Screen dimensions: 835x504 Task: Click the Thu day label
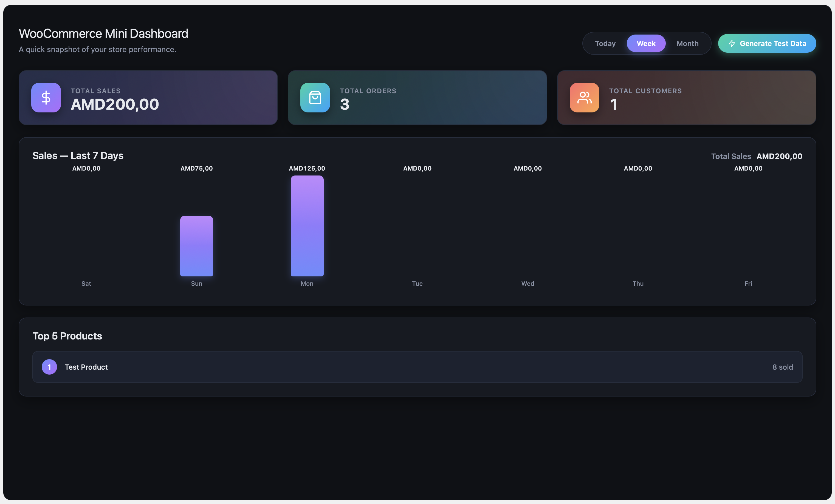(638, 284)
